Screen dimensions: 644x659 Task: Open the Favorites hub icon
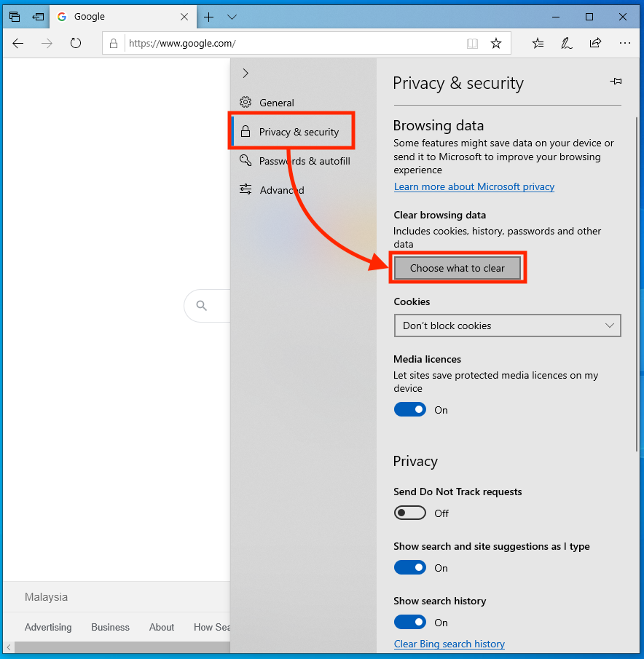coord(538,44)
